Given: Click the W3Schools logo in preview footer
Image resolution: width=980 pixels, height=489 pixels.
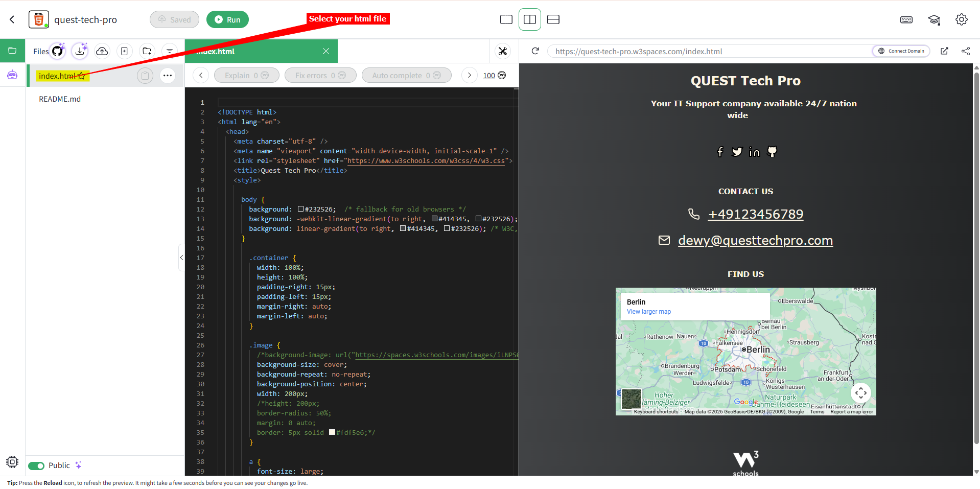Looking at the screenshot, I should click(746, 463).
